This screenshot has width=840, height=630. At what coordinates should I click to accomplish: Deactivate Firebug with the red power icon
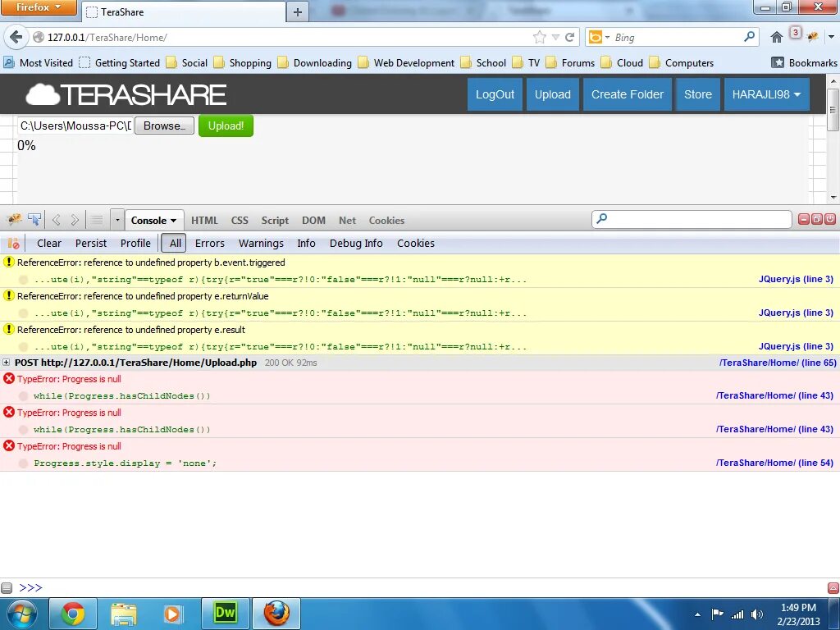pos(830,219)
